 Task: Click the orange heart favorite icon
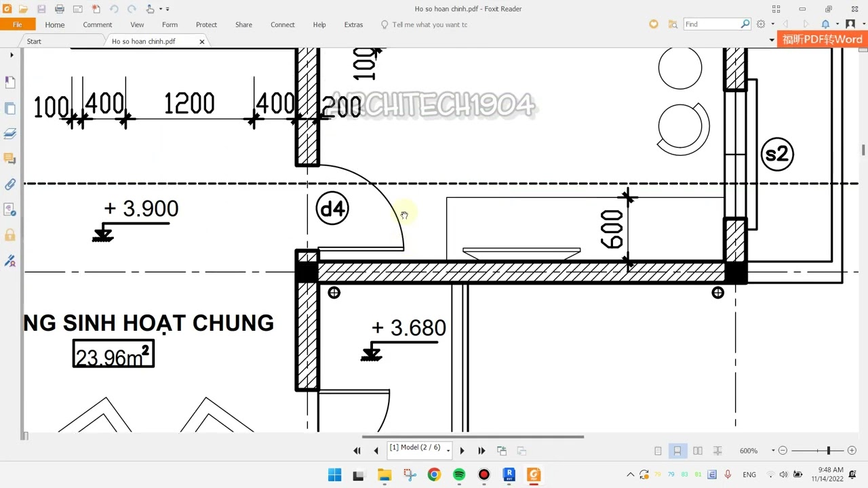pos(654,24)
